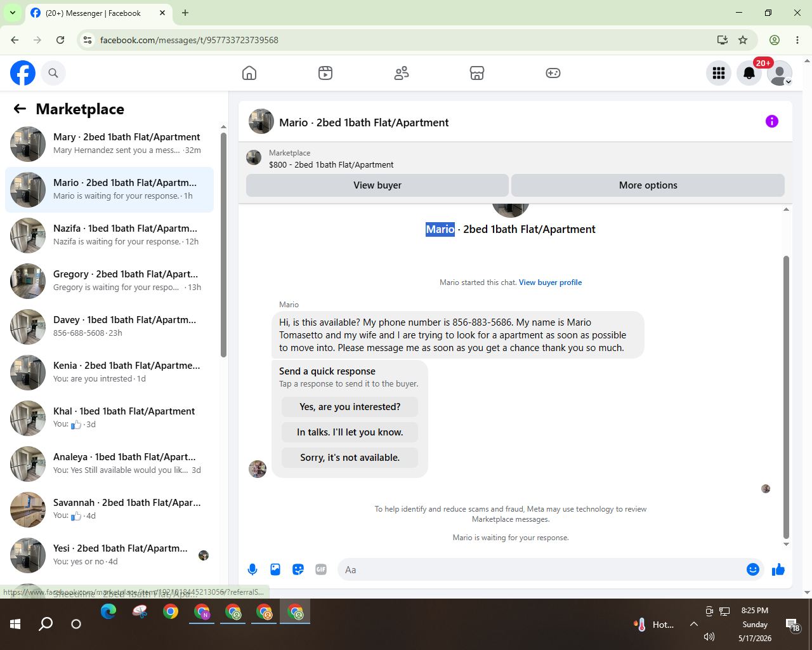
Task: Open Gregory's 2bed 1bath conversation
Action: pyautogui.click(x=109, y=281)
